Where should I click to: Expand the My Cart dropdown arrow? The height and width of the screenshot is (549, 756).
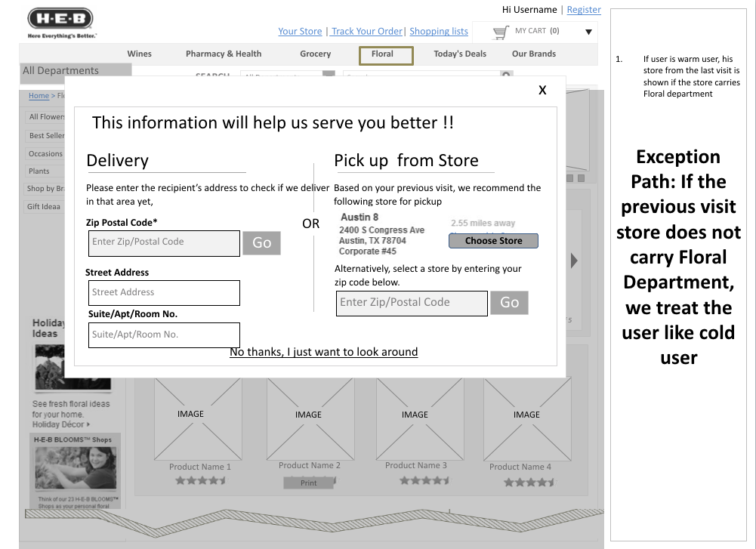click(x=588, y=32)
